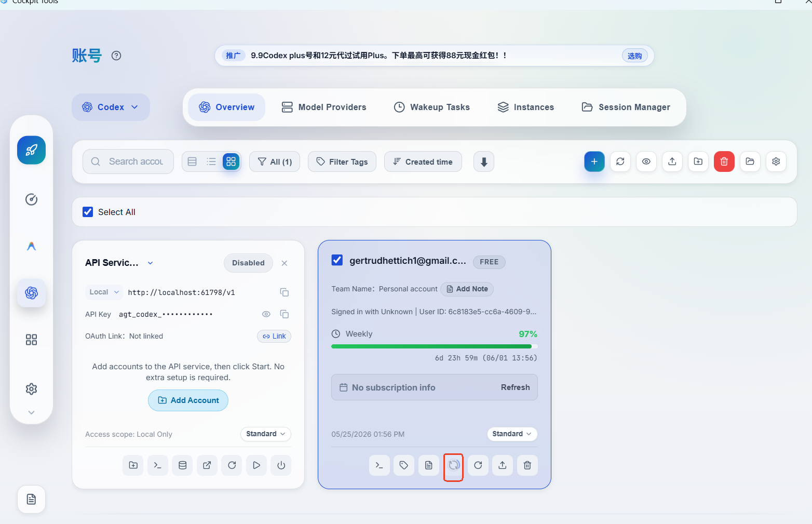Expand the API Service title chevron
This screenshot has width=812, height=524.
coord(151,263)
